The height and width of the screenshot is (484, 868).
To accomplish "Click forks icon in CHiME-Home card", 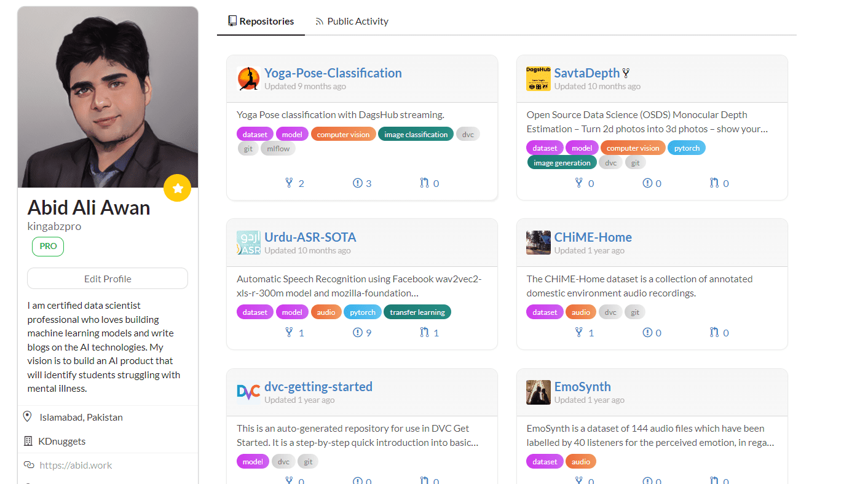I will pos(579,332).
